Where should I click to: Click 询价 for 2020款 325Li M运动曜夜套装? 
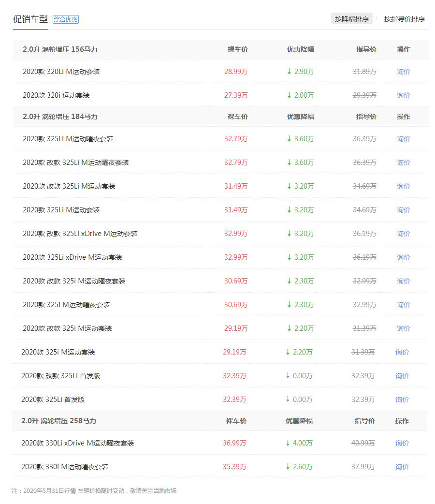click(403, 138)
